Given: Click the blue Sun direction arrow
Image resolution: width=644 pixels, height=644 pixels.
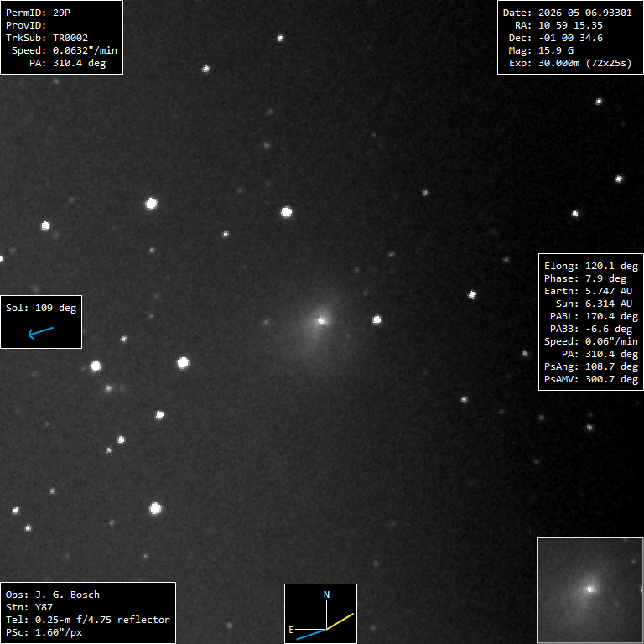Looking at the screenshot, I should click(x=40, y=333).
